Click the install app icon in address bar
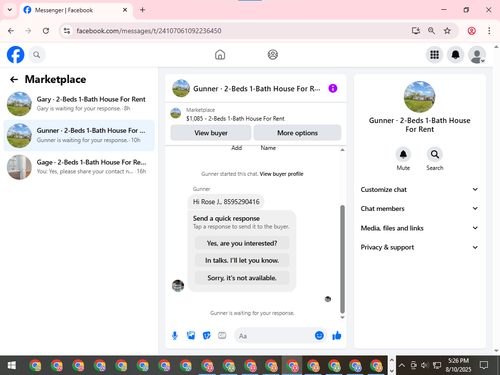 click(x=415, y=31)
